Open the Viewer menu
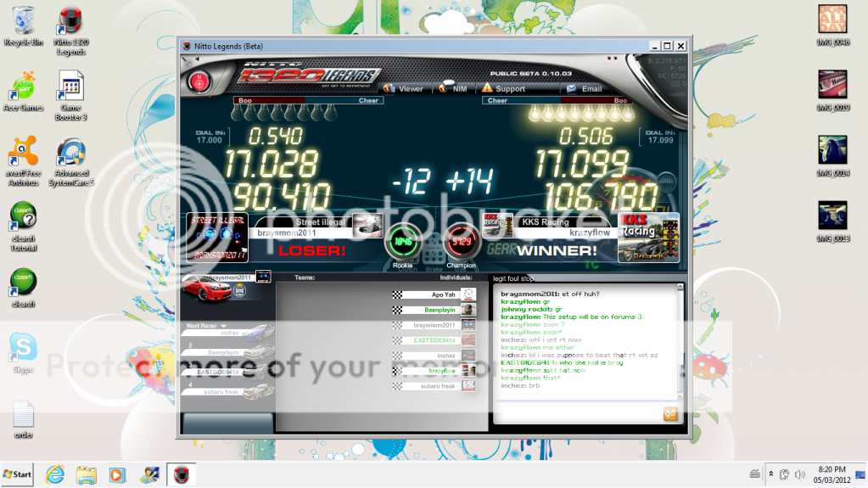Viewport: 868px width, 488px height. pos(404,88)
